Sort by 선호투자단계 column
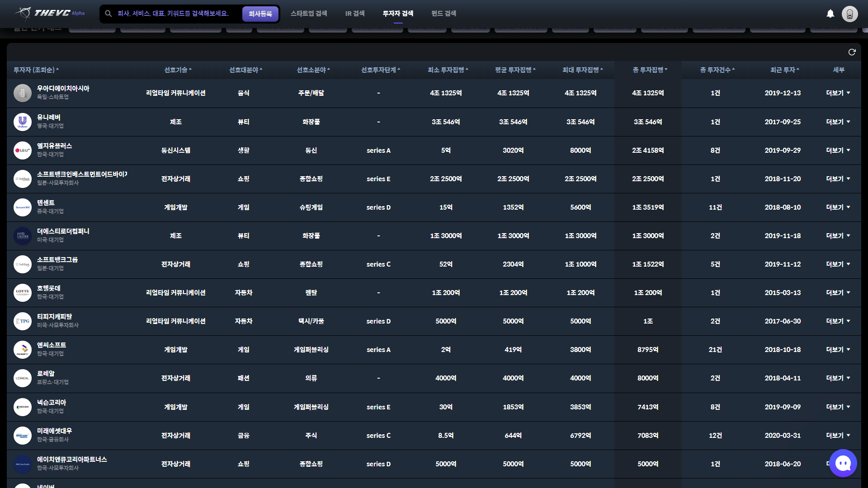 pos(380,70)
